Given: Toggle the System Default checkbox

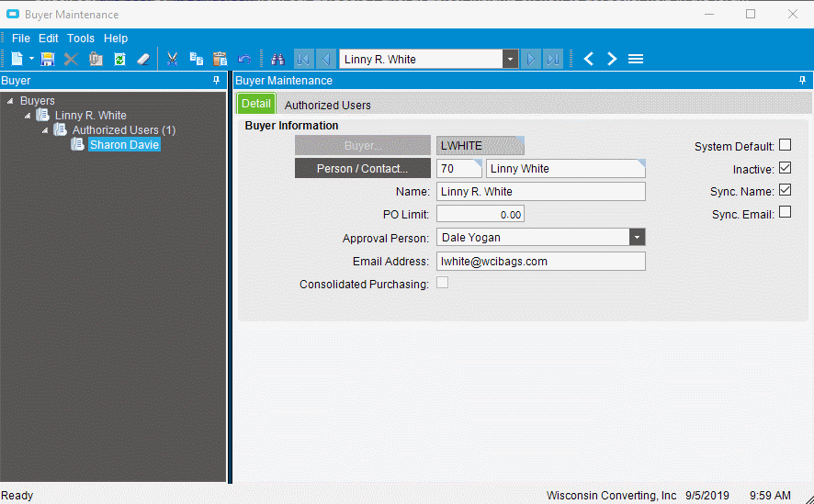Looking at the screenshot, I should 785,145.
